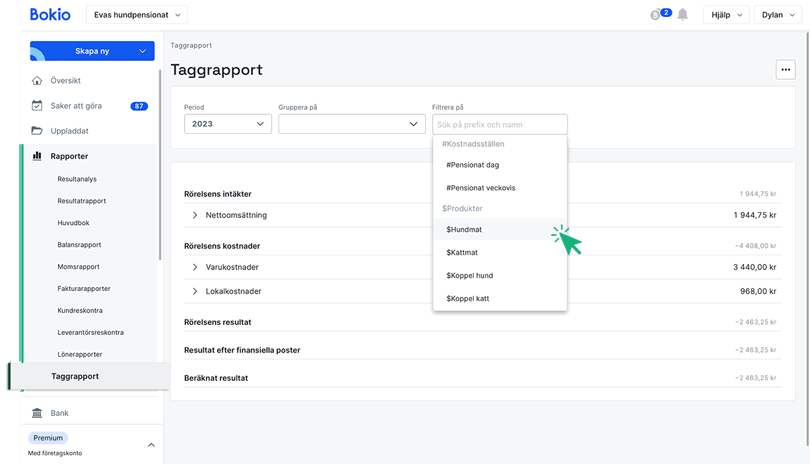Click the Saker att göra calendar icon
The width and height of the screenshot is (810, 464).
click(37, 105)
